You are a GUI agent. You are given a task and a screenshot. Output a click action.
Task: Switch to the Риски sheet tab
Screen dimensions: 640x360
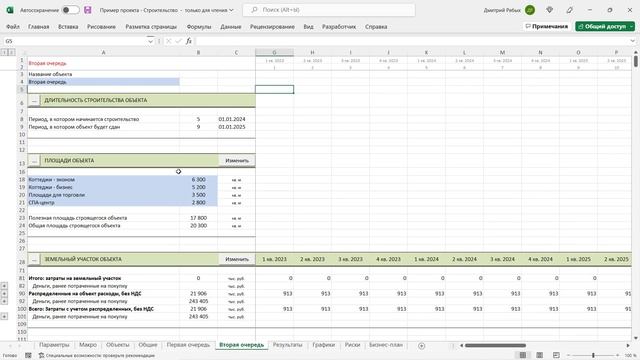click(x=352, y=345)
